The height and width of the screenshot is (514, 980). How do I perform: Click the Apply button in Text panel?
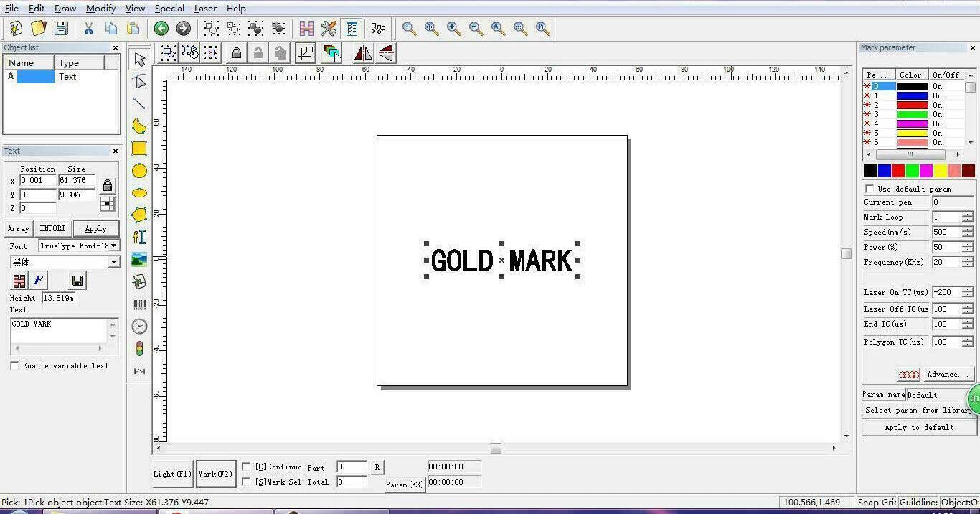pos(95,229)
